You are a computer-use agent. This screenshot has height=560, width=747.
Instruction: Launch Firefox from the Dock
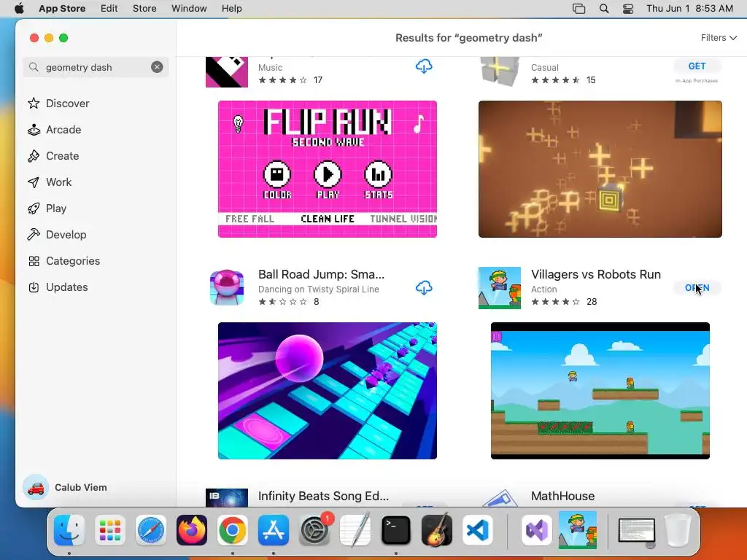coord(192,530)
